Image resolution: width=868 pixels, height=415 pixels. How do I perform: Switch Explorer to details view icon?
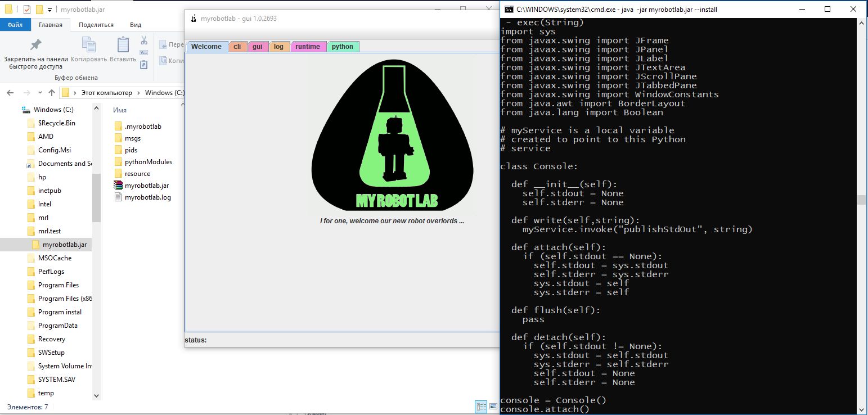click(481, 406)
